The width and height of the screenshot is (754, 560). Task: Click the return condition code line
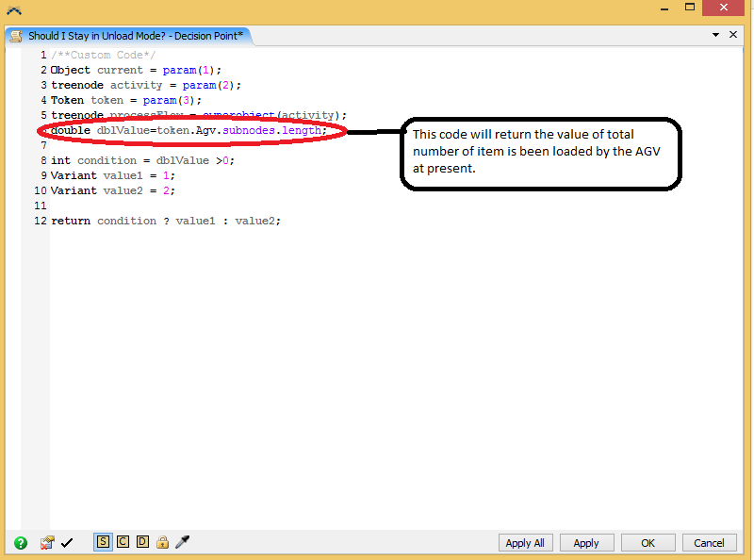coord(166,221)
